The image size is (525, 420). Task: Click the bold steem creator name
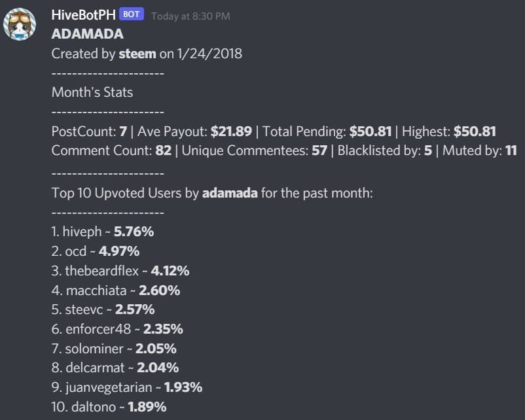pyautogui.click(x=137, y=54)
